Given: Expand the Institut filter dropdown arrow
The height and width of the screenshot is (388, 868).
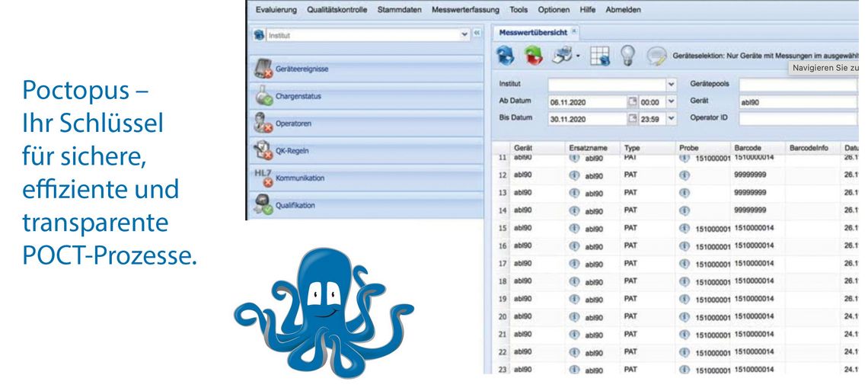Looking at the screenshot, I should (x=672, y=85).
